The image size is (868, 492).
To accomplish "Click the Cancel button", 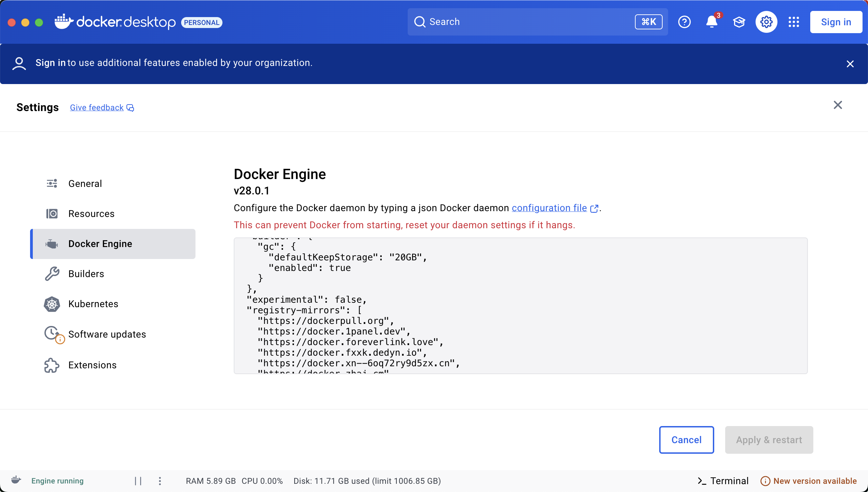I will point(686,440).
